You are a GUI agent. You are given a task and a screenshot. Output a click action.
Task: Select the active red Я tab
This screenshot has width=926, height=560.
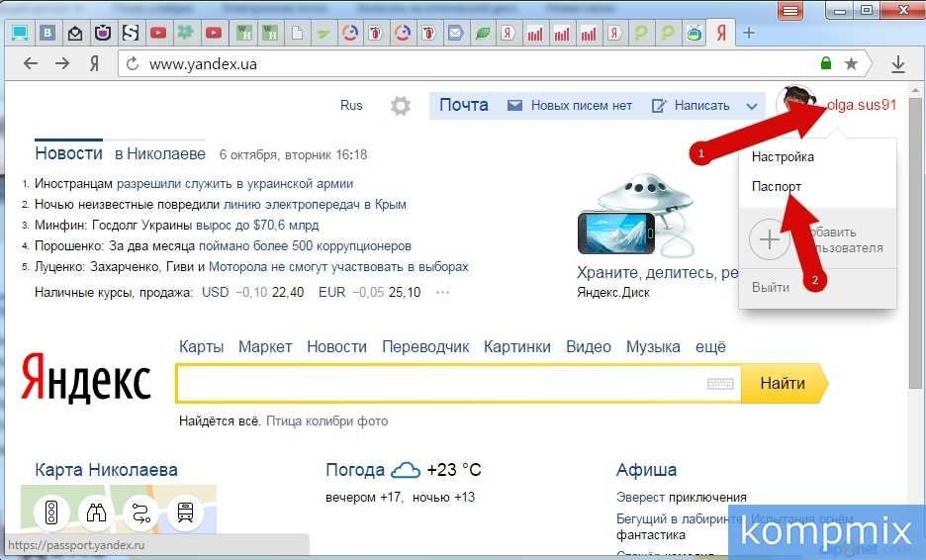point(721,33)
